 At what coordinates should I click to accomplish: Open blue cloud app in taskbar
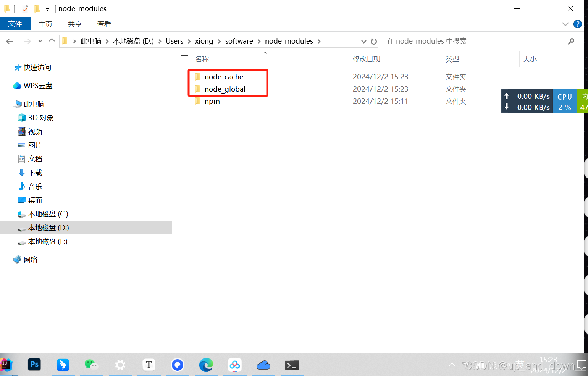[263, 365]
